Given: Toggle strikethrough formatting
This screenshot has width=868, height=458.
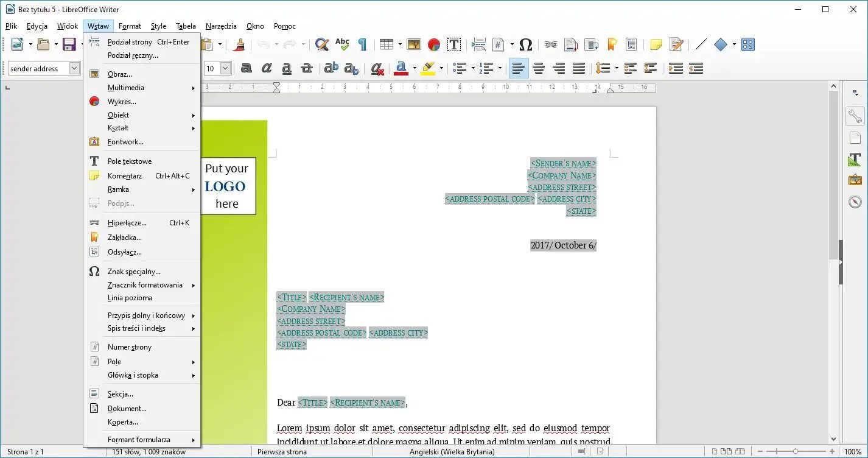Looking at the screenshot, I should click(307, 68).
